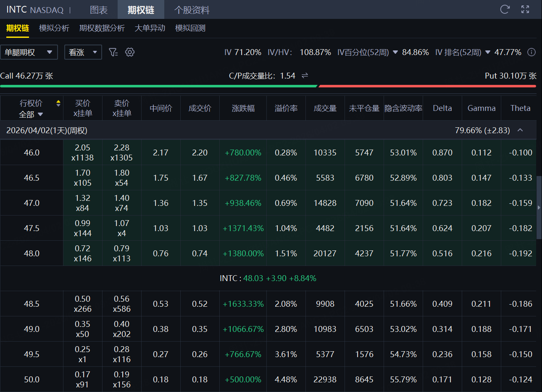Viewport: 542px width, 392px height.
Task: Open the settings gear icon
Action: point(130,52)
